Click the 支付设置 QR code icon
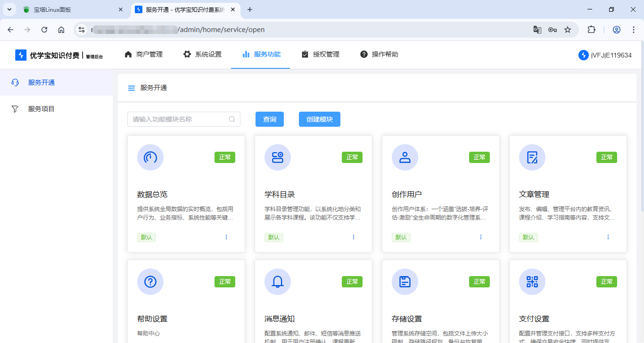 click(532, 282)
